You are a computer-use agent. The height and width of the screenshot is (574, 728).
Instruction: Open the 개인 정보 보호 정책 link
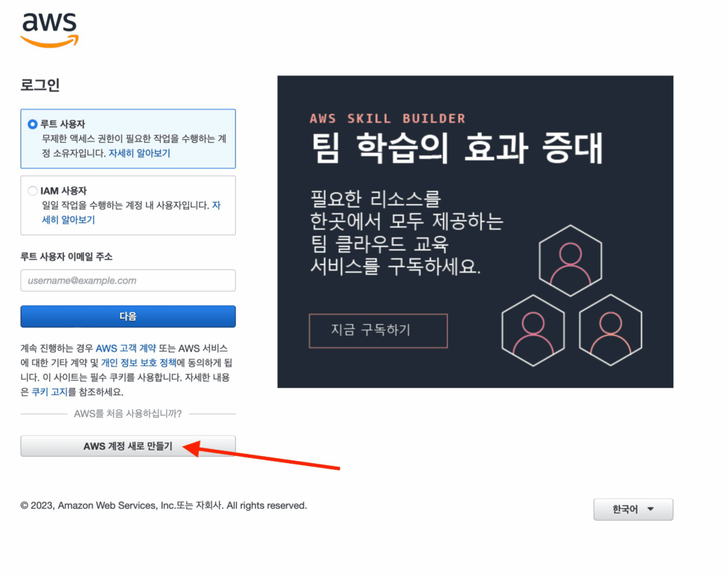(x=139, y=362)
